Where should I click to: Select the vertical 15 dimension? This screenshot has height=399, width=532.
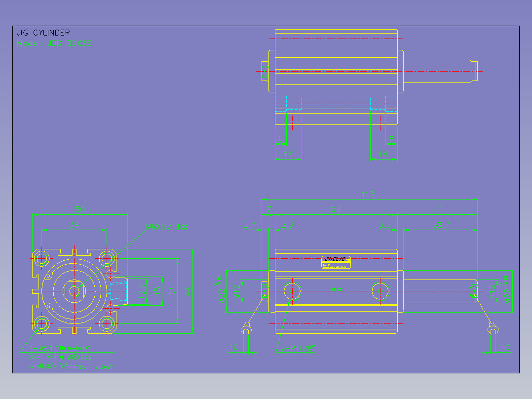tap(157, 291)
